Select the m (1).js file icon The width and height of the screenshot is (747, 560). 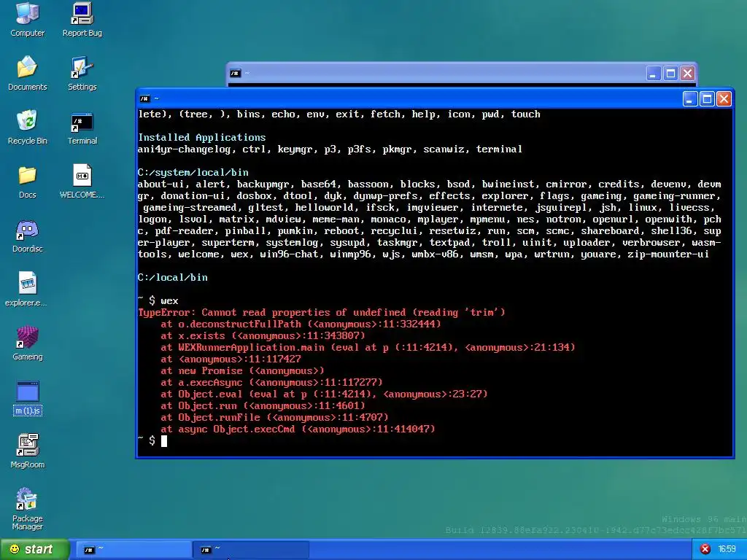coord(27,397)
